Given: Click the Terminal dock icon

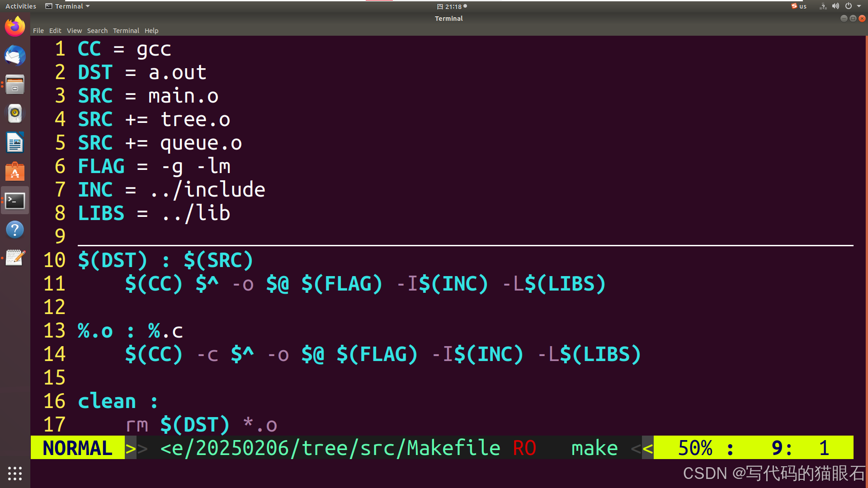Looking at the screenshot, I should [x=15, y=201].
